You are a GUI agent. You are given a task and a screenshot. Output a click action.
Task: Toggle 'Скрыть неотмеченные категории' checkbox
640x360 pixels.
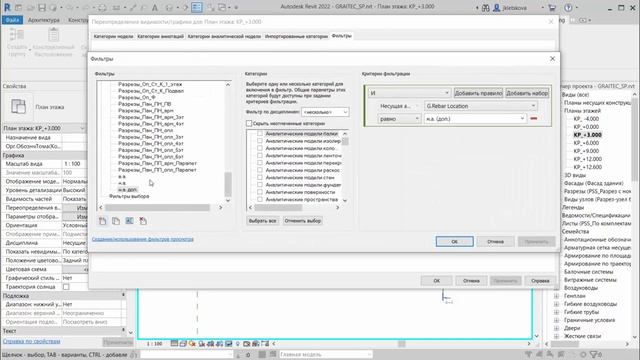(x=249, y=123)
